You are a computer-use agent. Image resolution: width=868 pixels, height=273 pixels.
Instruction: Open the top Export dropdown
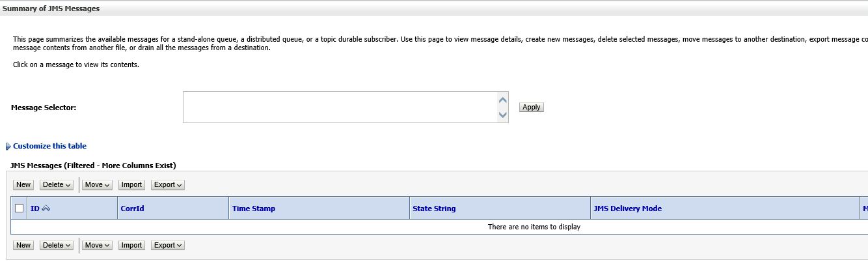[x=168, y=185]
